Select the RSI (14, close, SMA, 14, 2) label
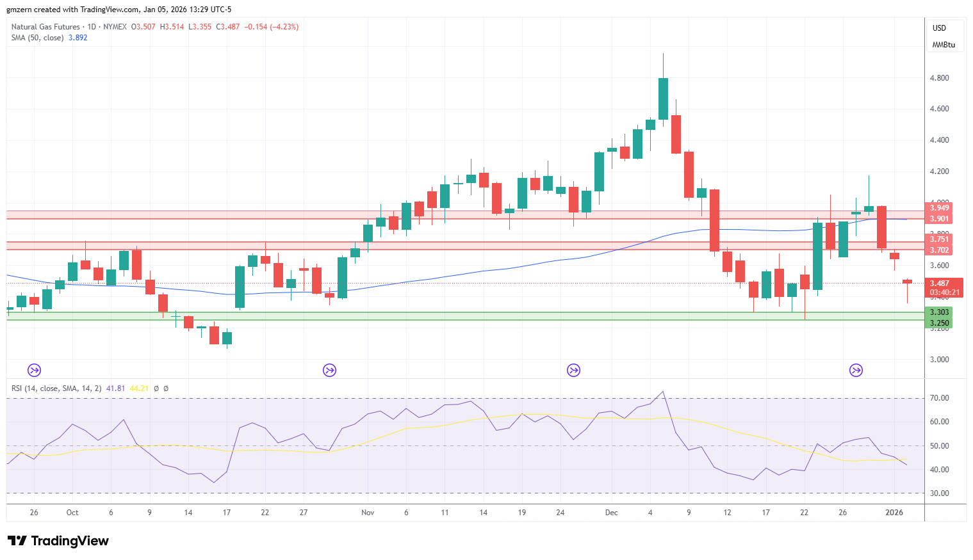 click(x=56, y=388)
